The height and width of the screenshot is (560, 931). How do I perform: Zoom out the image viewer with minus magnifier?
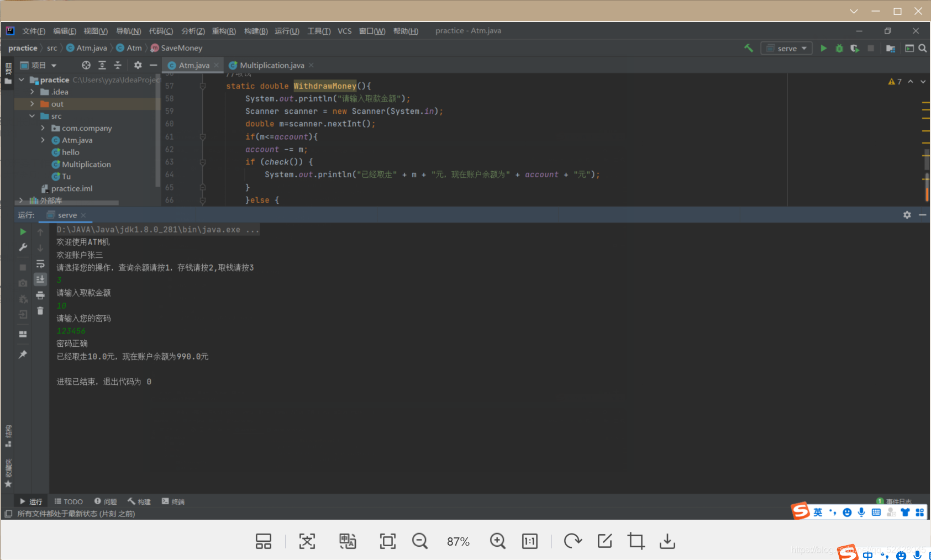pos(420,541)
